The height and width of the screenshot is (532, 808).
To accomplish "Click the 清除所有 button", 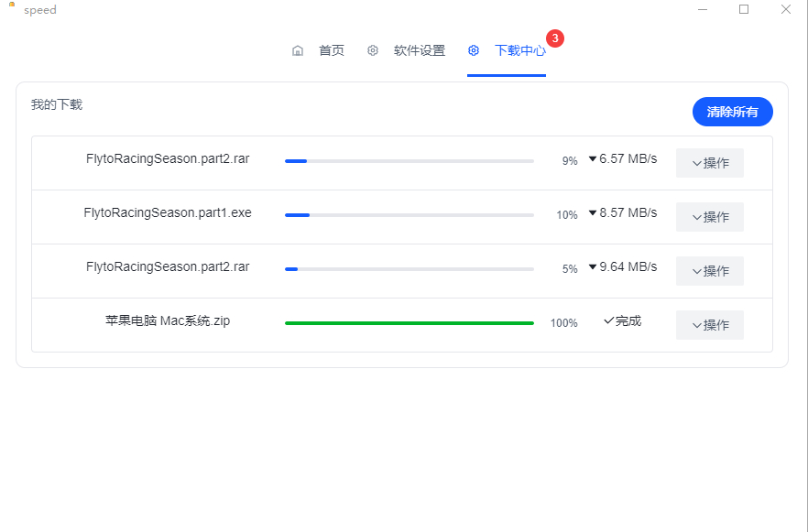I will click(x=732, y=111).
